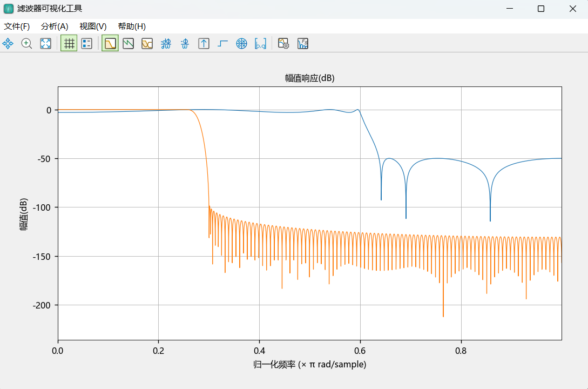
Task: Show the group delay response
Action: point(166,44)
